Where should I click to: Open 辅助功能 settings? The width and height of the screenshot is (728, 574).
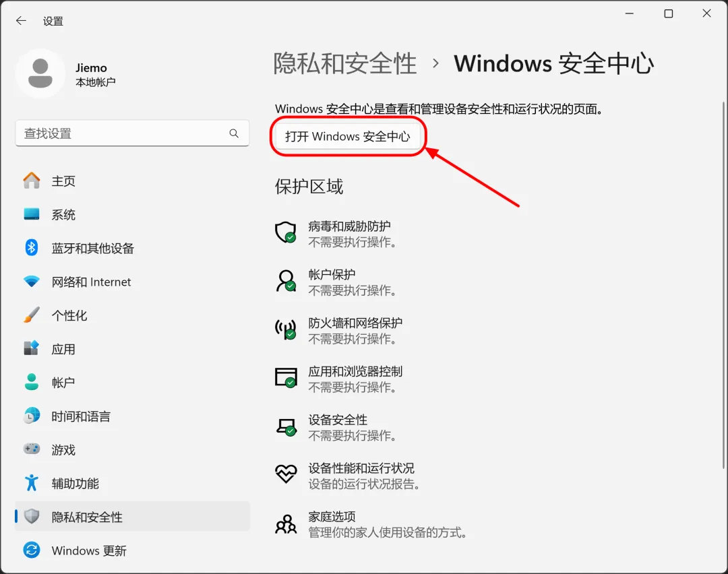[x=132, y=483]
